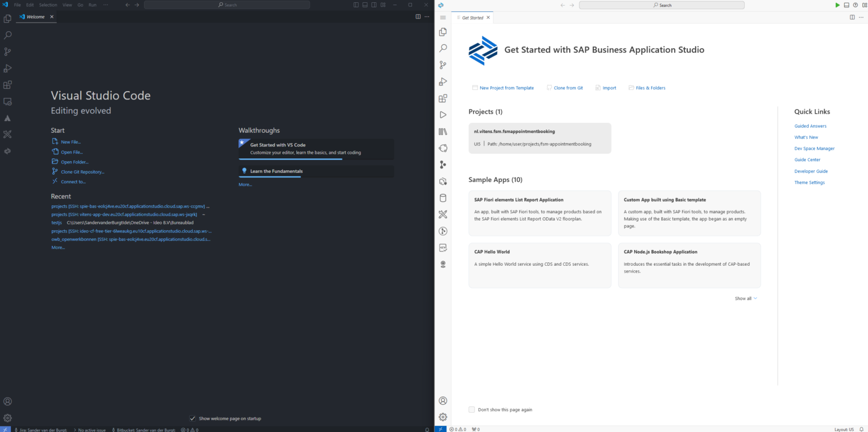Toggle the notifications bell in the status bar
This screenshot has width=868, height=432.
tap(427, 430)
